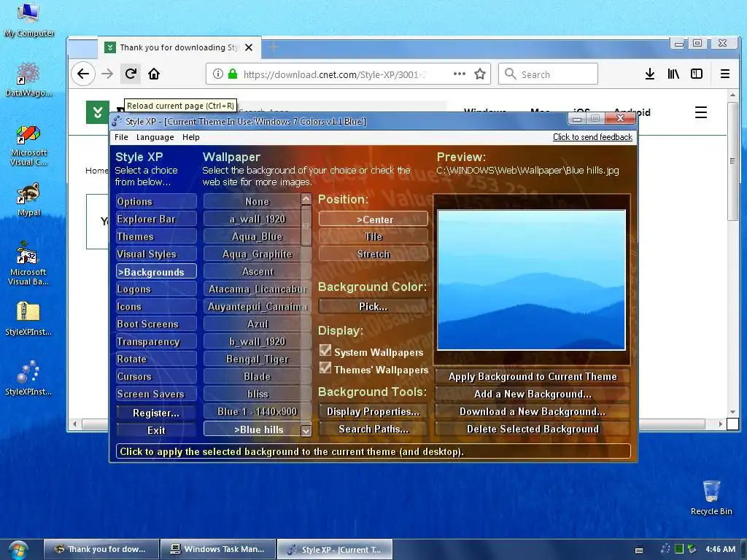
Task: Open Microsoft Visual C desktop shortcut
Action: click(x=28, y=145)
